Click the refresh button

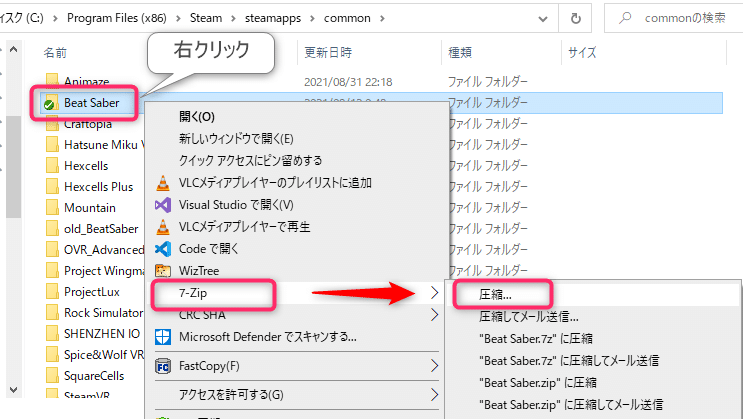[575, 18]
